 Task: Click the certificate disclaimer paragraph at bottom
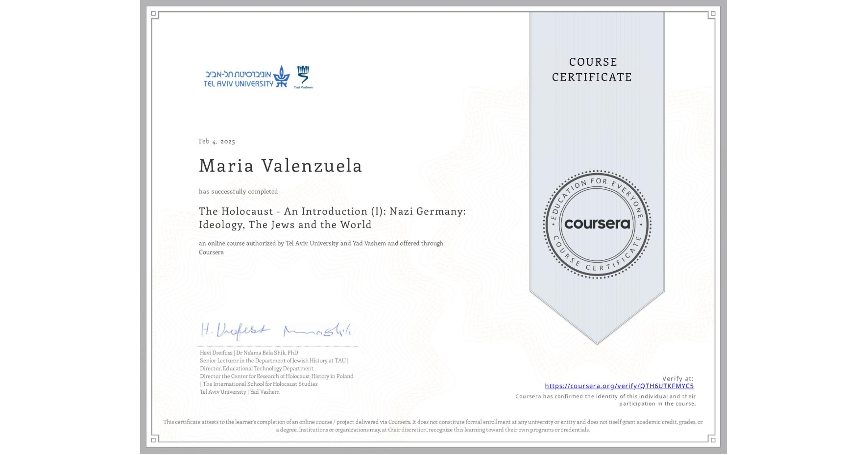point(433,426)
